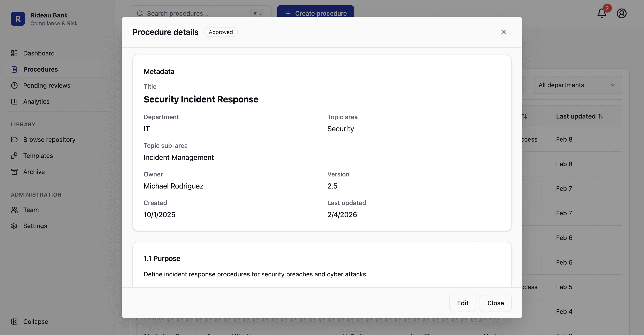The image size is (644, 335).
Task: Click the Rideau Bank logo icon
Action: tap(18, 19)
